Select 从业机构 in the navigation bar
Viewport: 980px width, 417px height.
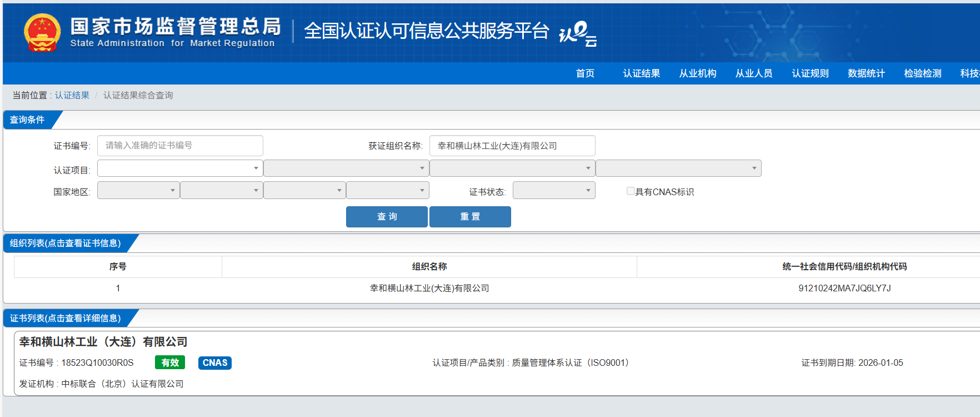pos(698,73)
